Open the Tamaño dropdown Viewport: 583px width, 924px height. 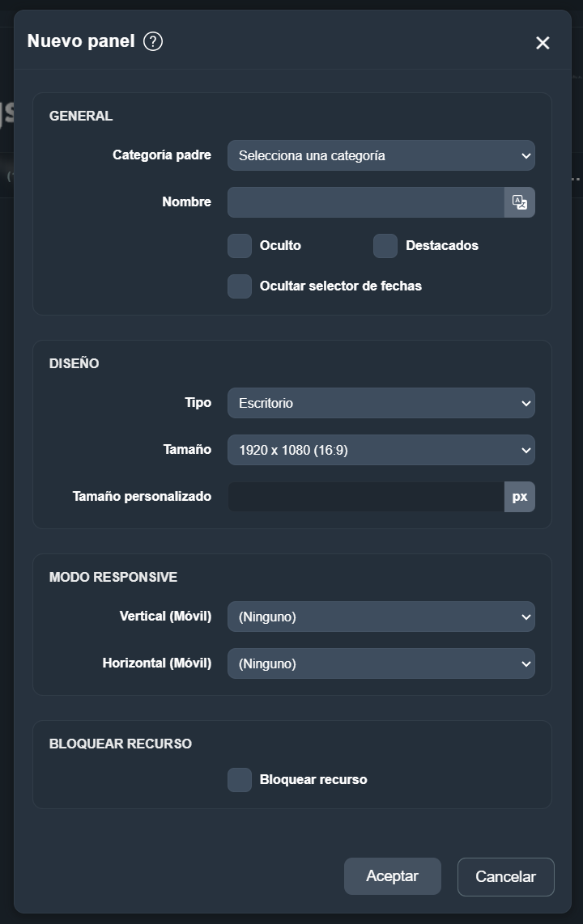(381, 450)
